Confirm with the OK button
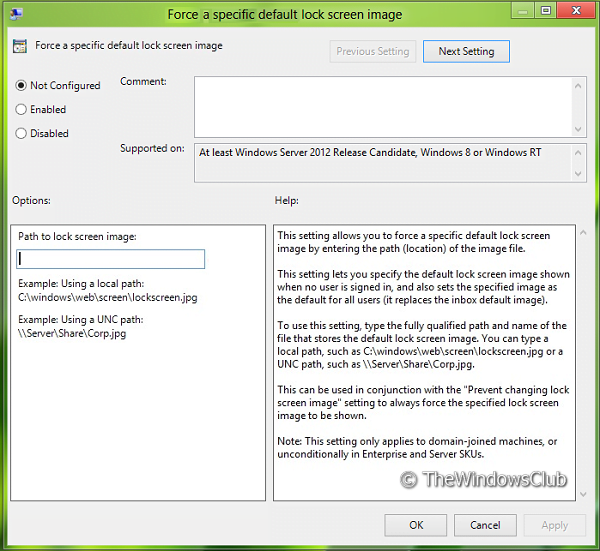This screenshot has height=551, width=600. [416, 525]
